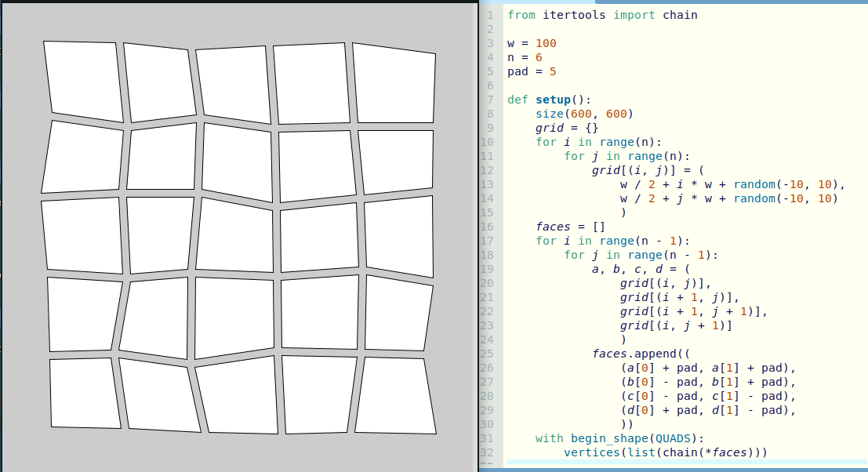Click the 'n = 6' assignment line
Image resolution: width=868 pixels, height=472 pixels.
click(x=525, y=57)
